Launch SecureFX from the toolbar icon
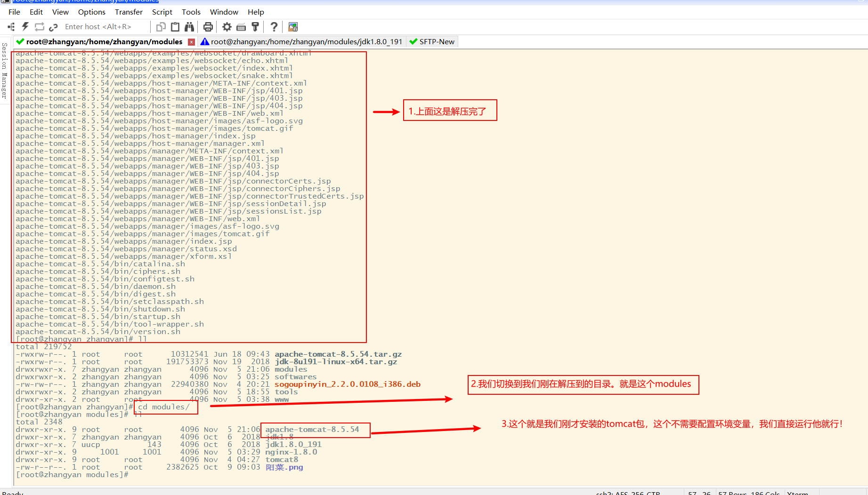This screenshot has height=495, width=868. [x=293, y=27]
